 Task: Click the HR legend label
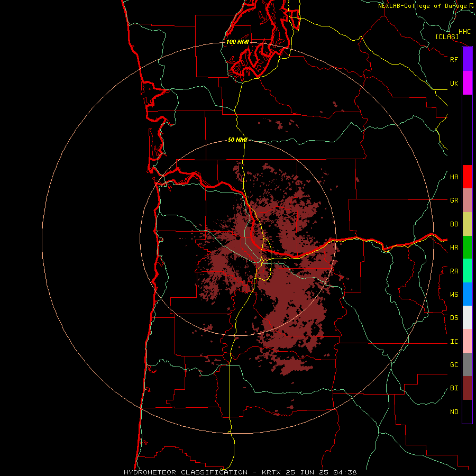click(454, 248)
